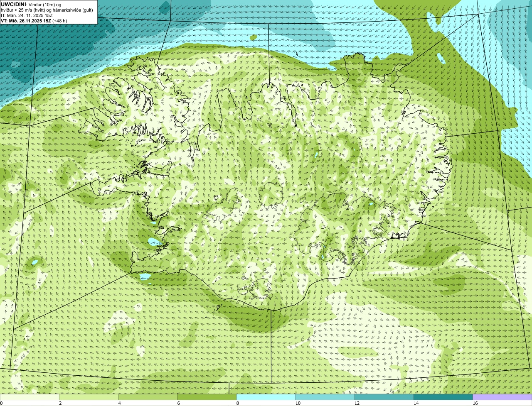Click the 0–2 m/s palest legend swatch
The image size is (532, 406).
pos(30,397)
